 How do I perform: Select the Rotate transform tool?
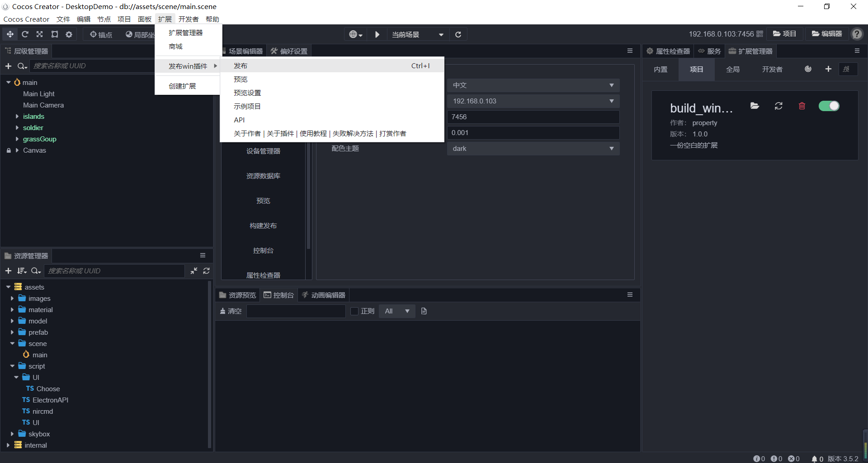point(25,34)
